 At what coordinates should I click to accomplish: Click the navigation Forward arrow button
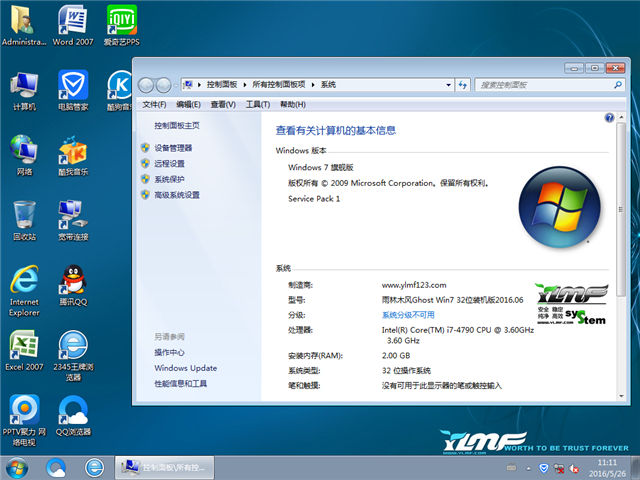(x=163, y=85)
